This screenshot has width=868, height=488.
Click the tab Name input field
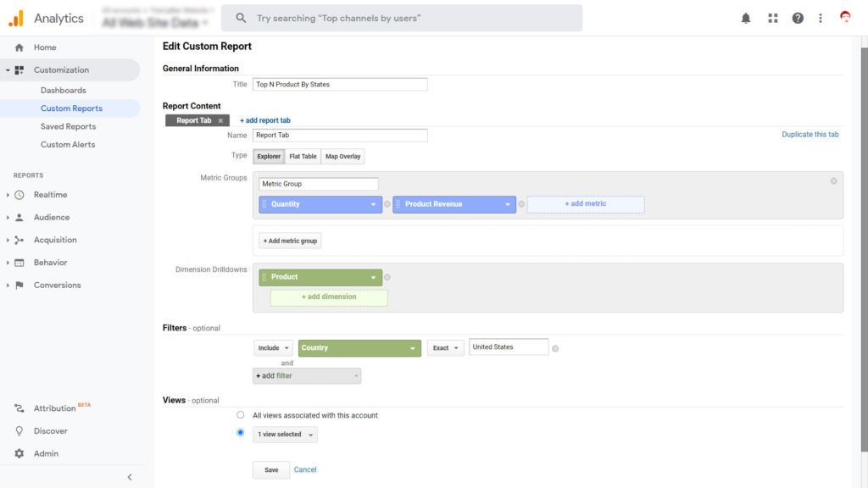pyautogui.click(x=340, y=136)
